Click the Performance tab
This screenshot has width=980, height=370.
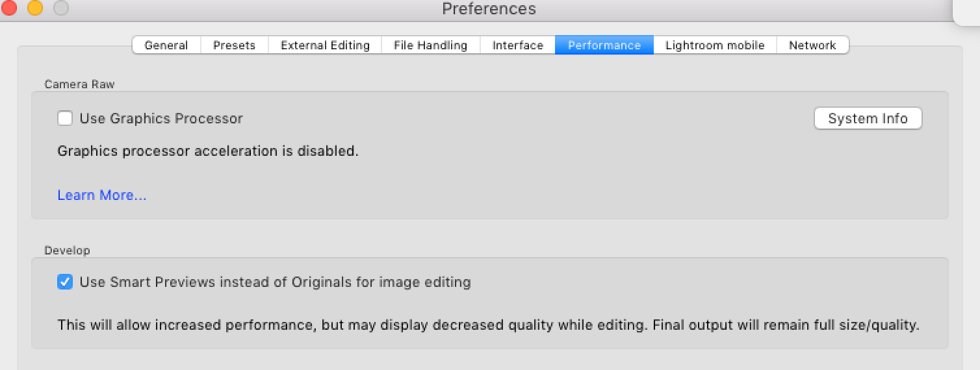coord(604,45)
